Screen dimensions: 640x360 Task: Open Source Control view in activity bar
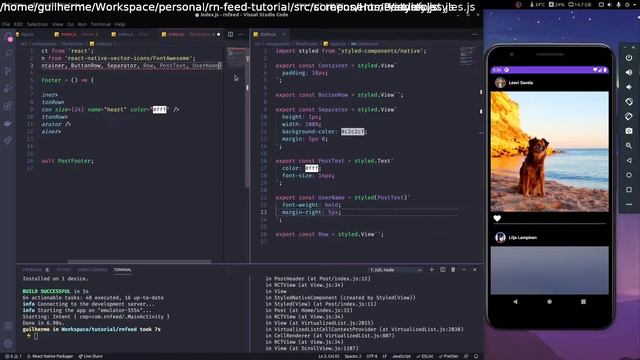tap(8, 71)
